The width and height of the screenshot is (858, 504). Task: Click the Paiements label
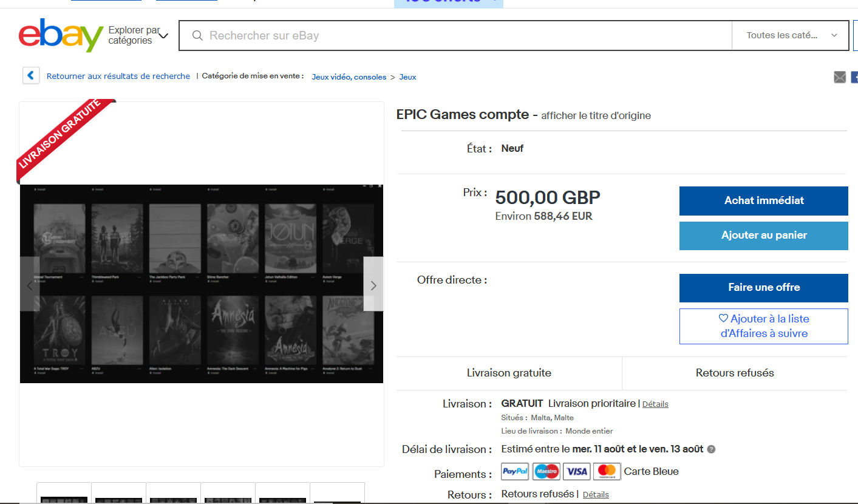463,474
